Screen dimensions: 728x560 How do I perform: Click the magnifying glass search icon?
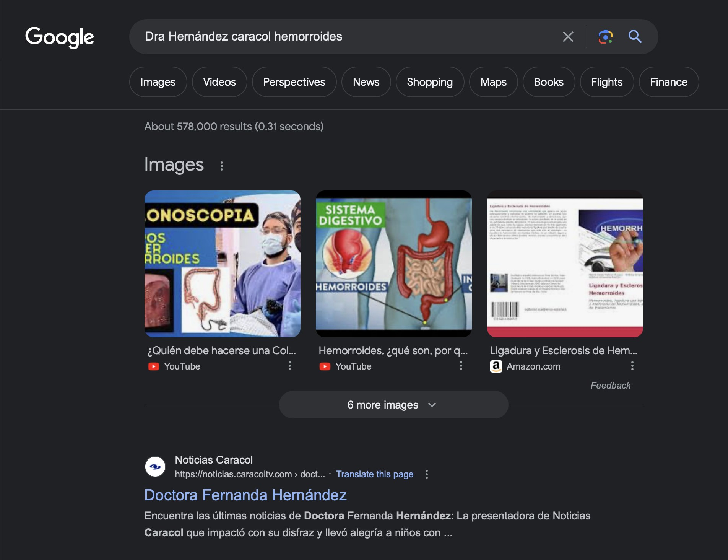(x=635, y=37)
